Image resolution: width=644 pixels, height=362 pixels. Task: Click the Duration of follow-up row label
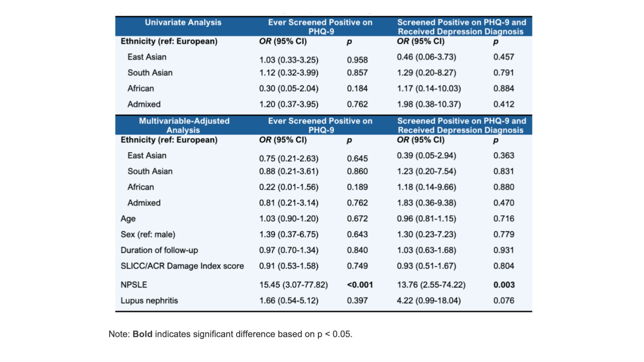pyautogui.click(x=159, y=250)
